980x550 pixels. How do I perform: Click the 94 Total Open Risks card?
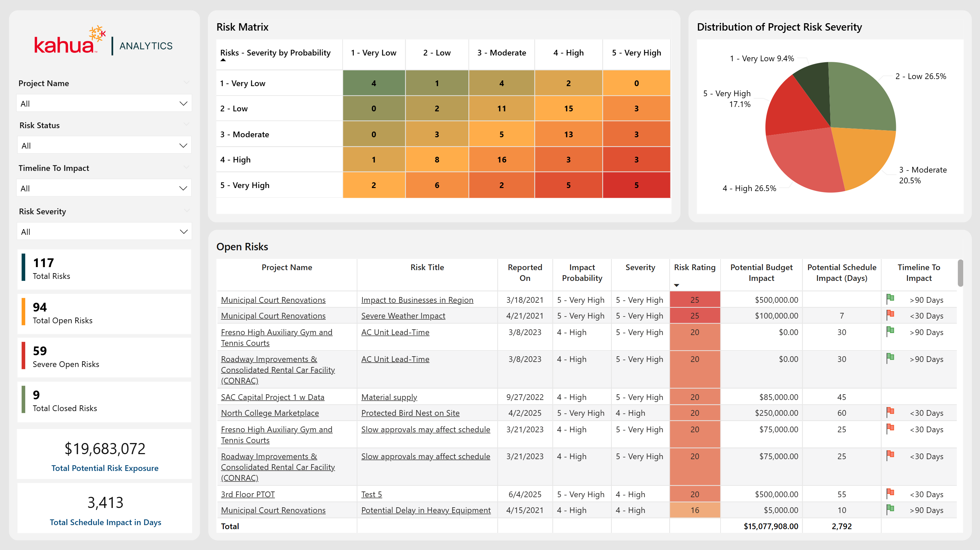[104, 314]
